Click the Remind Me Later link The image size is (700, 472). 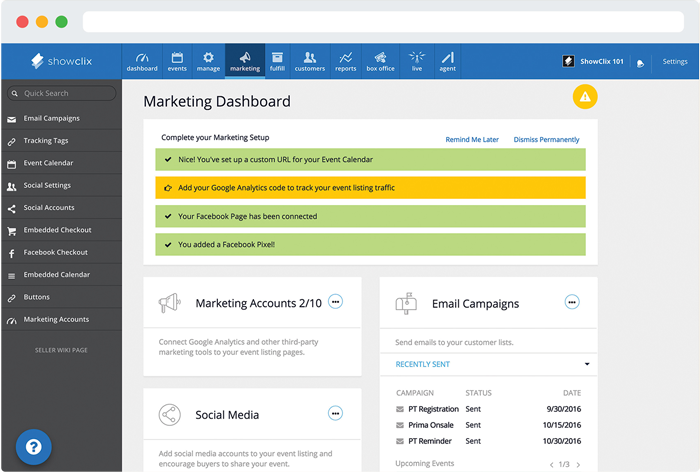pyautogui.click(x=471, y=140)
